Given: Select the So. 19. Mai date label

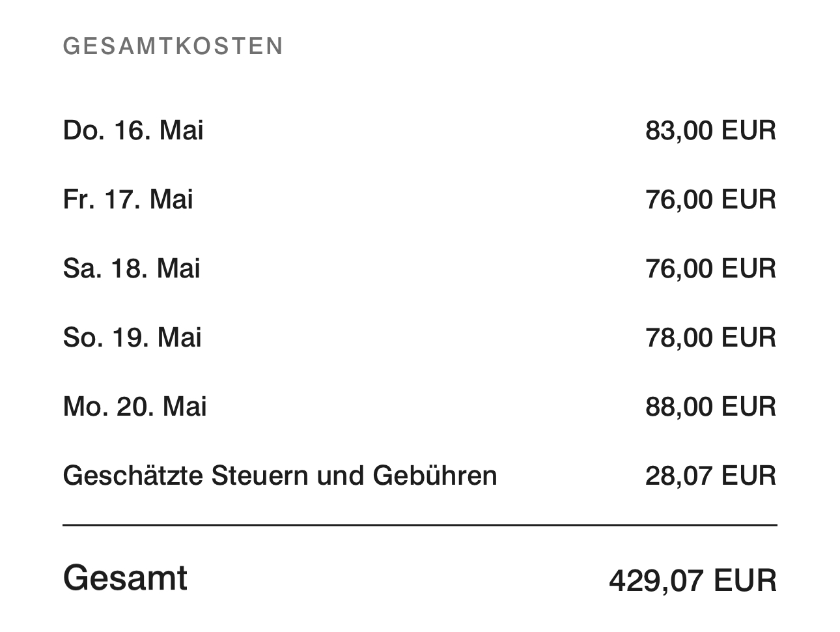Looking at the screenshot, I should tap(132, 338).
